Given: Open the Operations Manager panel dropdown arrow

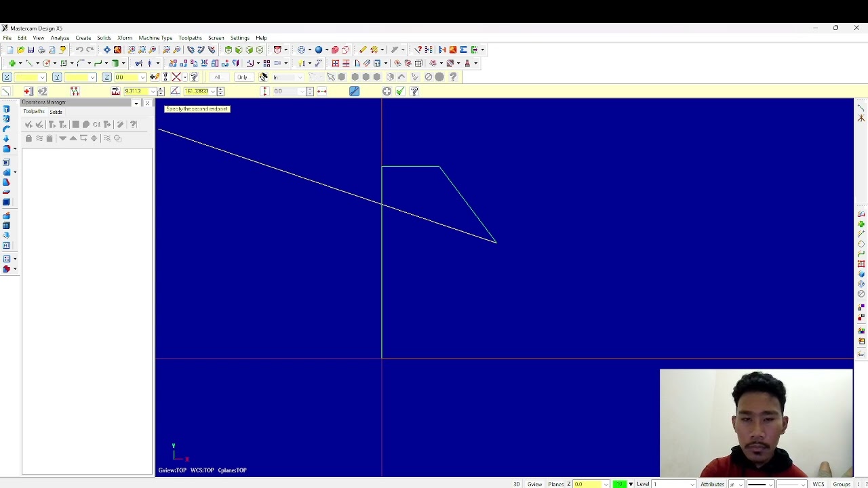Looking at the screenshot, I should tap(136, 103).
